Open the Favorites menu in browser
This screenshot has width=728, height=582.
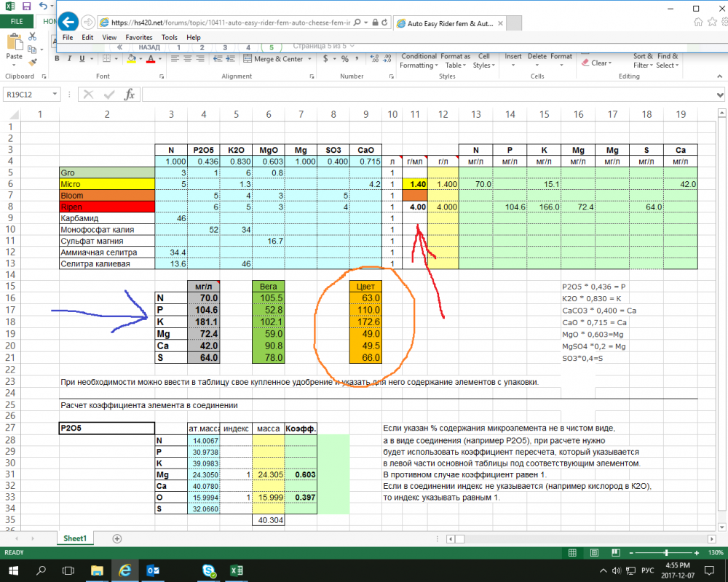point(139,38)
